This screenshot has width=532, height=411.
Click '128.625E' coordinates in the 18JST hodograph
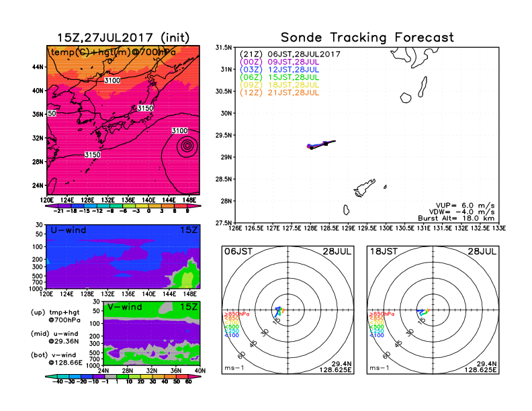tap(480, 369)
